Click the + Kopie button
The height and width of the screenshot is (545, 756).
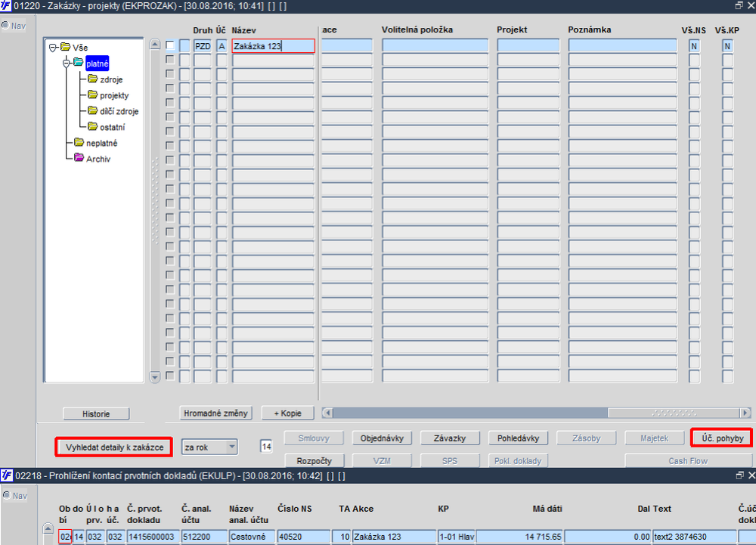[x=288, y=413]
